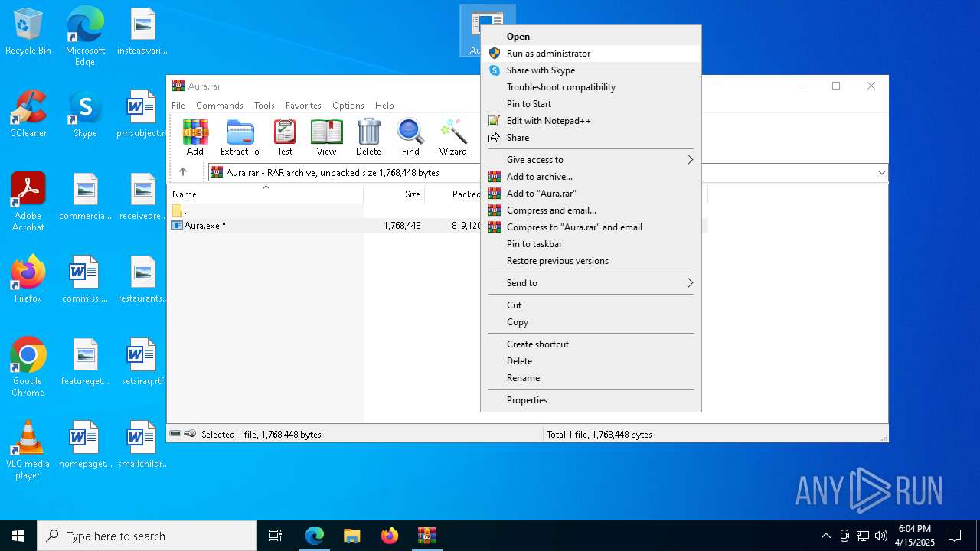
Task: Select the Microsoft Edge desktop shortcut
Action: 85,37
